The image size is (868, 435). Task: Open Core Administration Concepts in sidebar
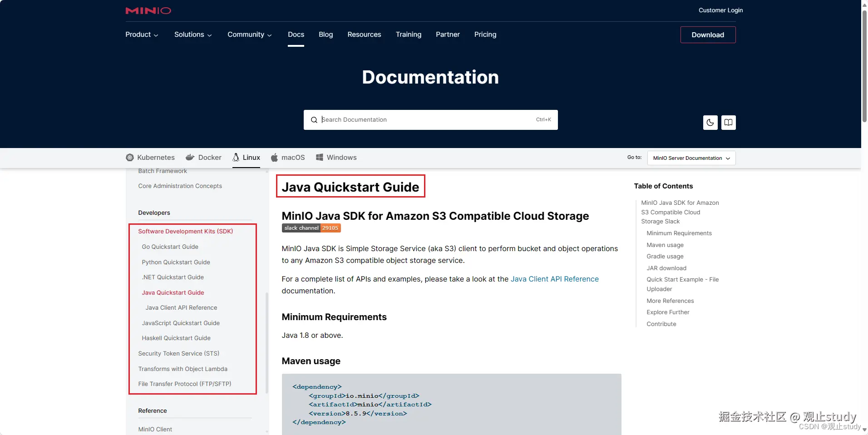(x=180, y=186)
